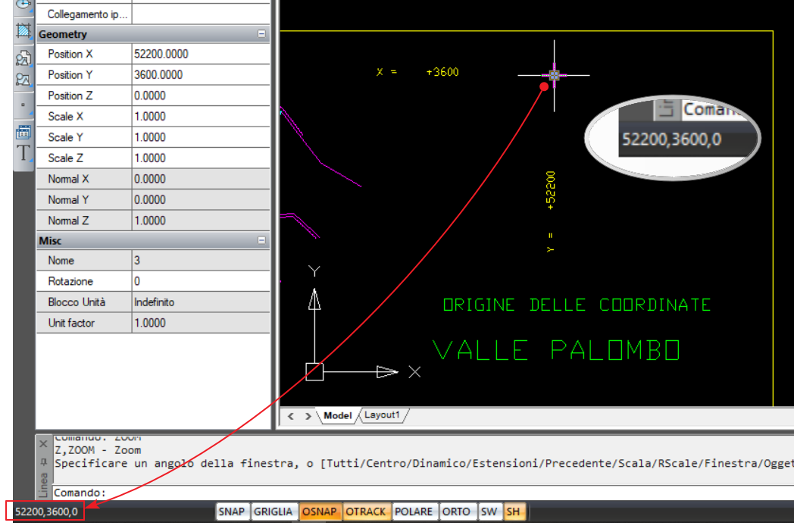Toggle ORTO orthogonal mode
This screenshot has height=532, width=794.
(456, 512)
